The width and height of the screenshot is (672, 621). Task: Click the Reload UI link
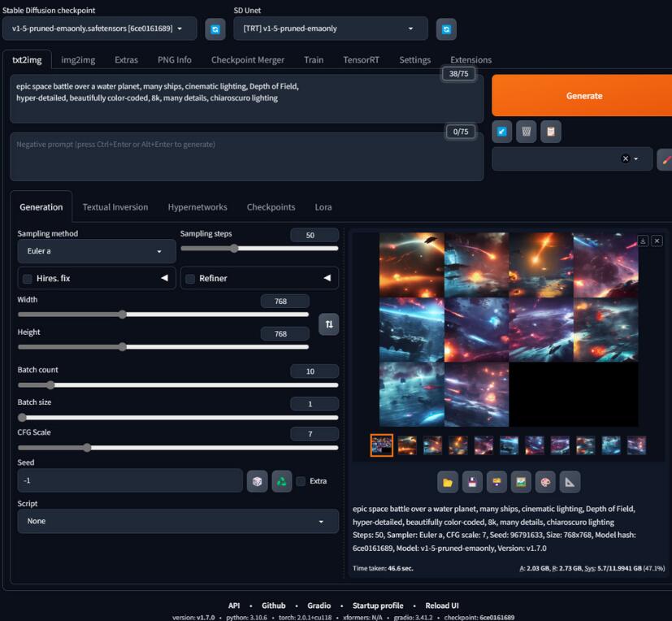(x=443, y=606)
